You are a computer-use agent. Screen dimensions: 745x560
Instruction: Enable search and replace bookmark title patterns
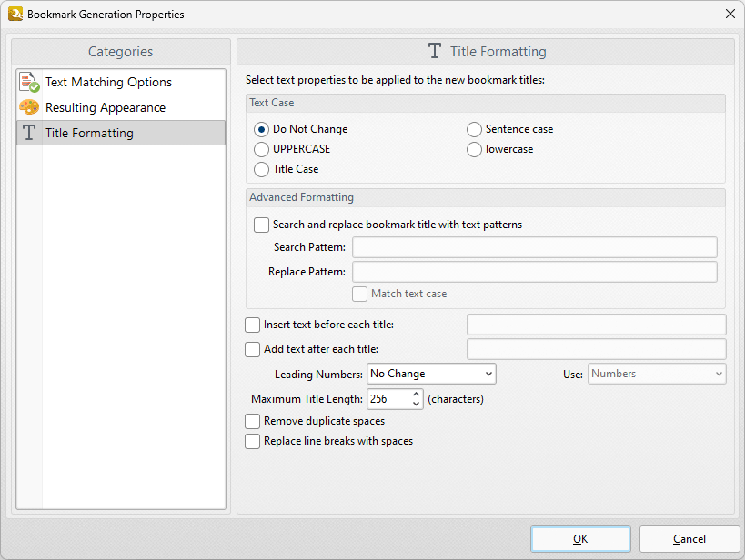[x=261, y=225]
